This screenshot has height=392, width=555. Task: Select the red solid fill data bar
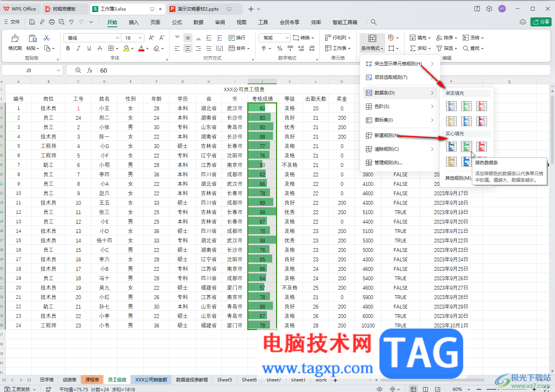482,146
